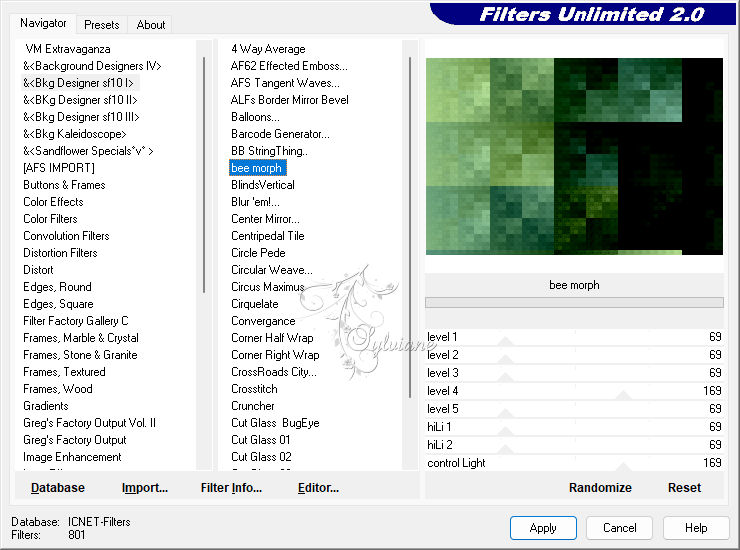
Task: Select &<Bkg Kaleidoscope> category
Action: point(75,134)
